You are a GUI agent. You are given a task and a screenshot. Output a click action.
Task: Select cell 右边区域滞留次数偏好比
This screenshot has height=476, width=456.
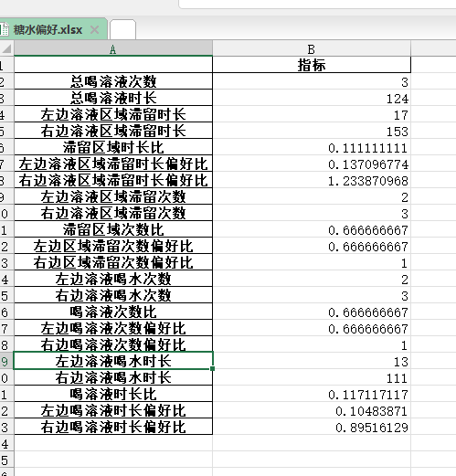pyautogui.click(x=113, y=262)
